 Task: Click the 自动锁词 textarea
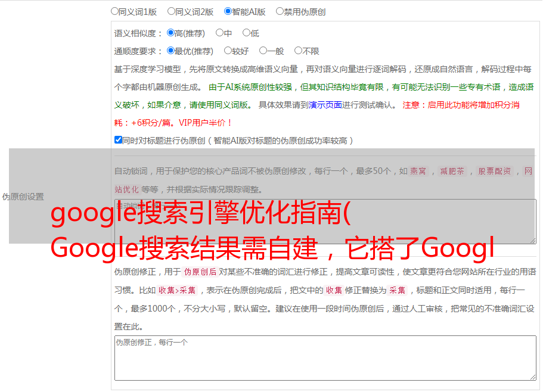click(325, 222)
